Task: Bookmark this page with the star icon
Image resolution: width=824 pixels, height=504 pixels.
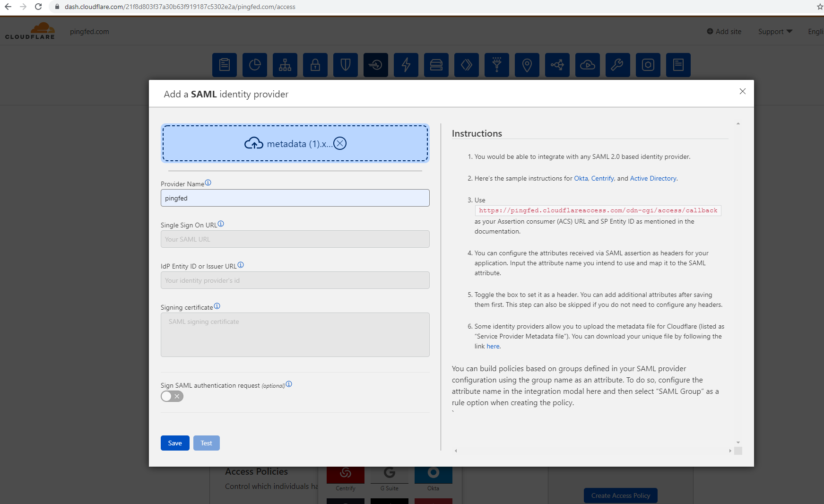Action: tap(820, 7)
